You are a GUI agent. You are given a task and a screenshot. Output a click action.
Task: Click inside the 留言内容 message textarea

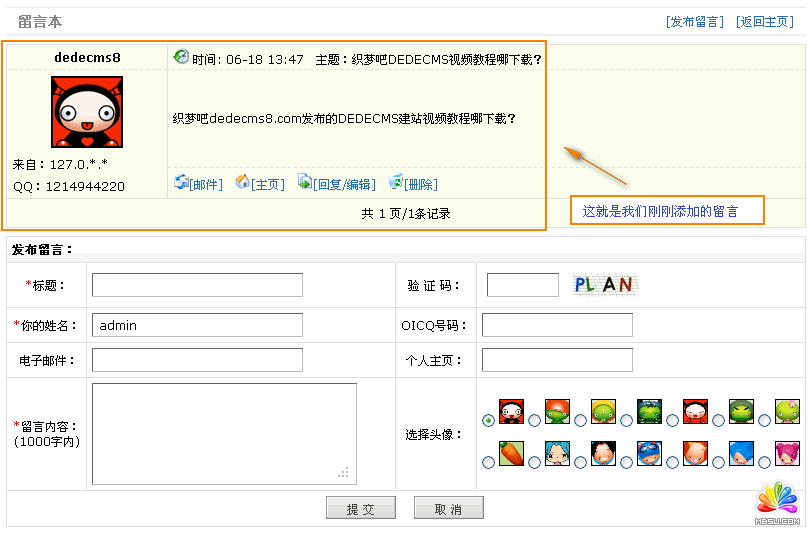point(224,433)
